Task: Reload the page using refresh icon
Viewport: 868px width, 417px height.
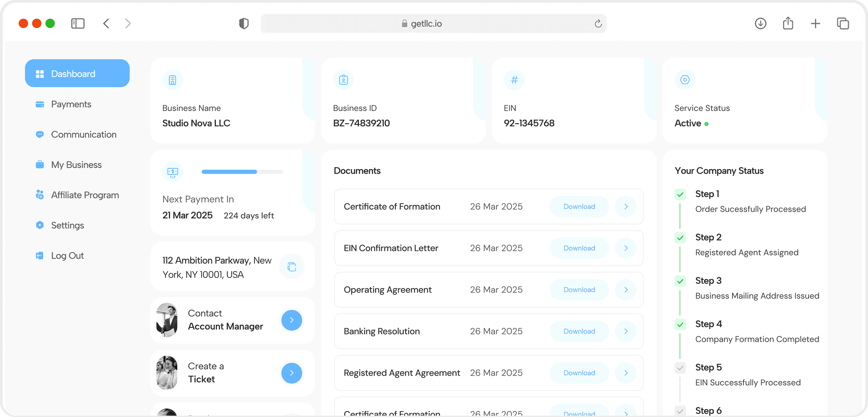Action: pos(598,24)
